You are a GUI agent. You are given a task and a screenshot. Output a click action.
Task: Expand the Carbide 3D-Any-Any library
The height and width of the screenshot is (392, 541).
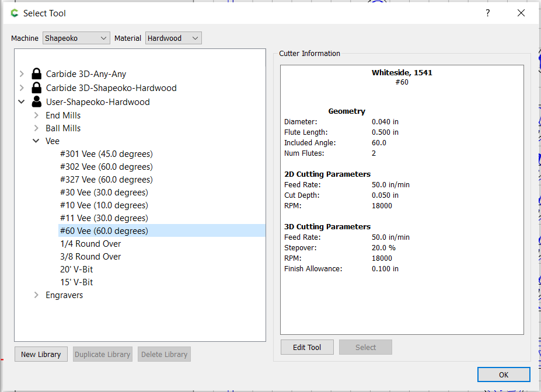point(22,74)
